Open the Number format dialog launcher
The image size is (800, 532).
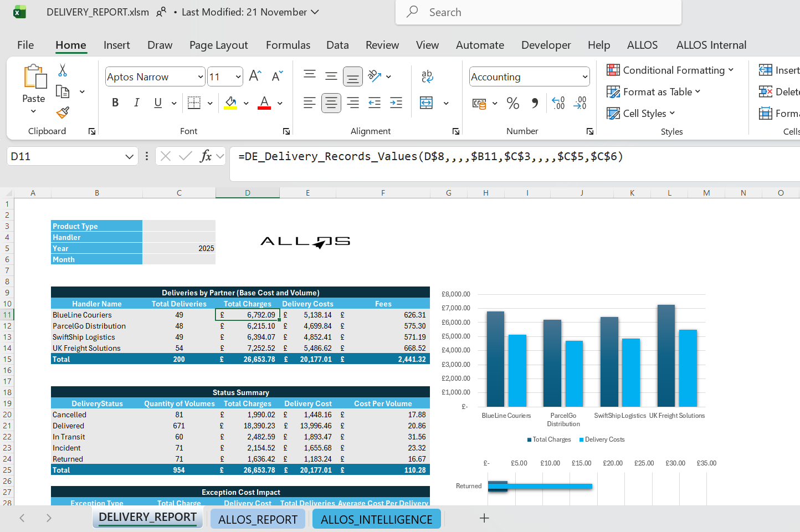(590, 131)
